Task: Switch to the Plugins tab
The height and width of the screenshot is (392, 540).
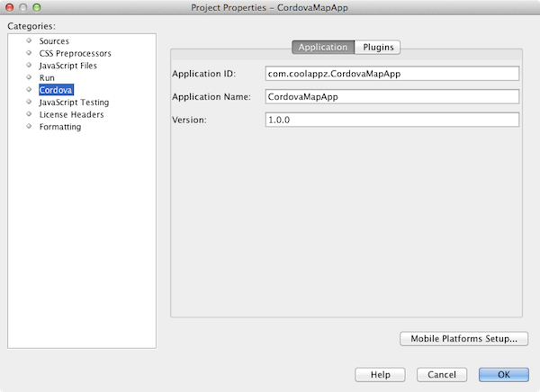Action: tap(378, 48)
